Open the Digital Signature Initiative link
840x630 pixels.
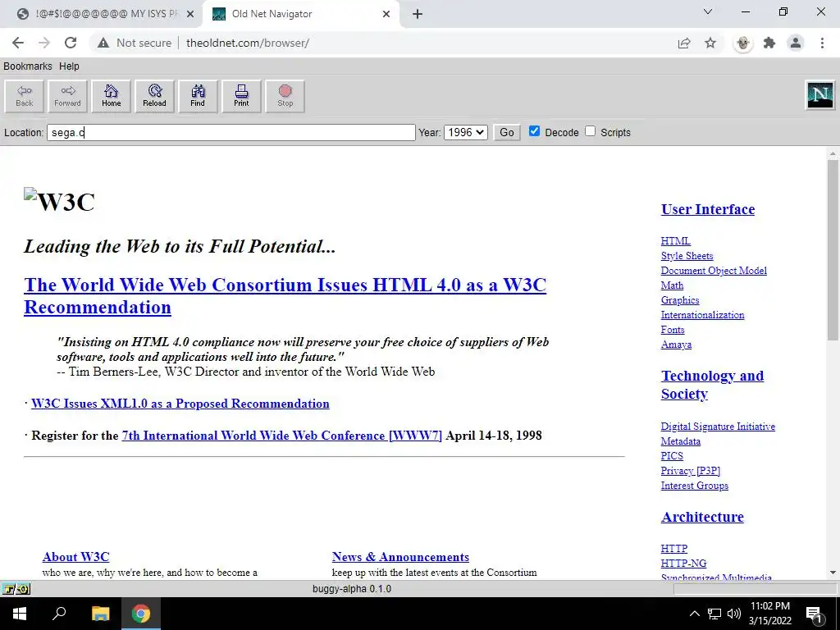click(718, 427)
